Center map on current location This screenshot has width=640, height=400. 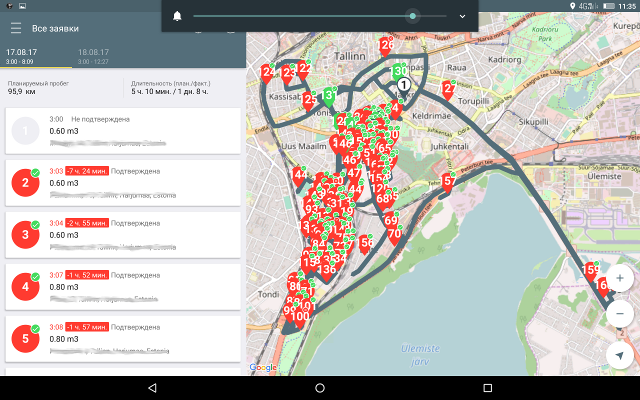pos(620,354)
